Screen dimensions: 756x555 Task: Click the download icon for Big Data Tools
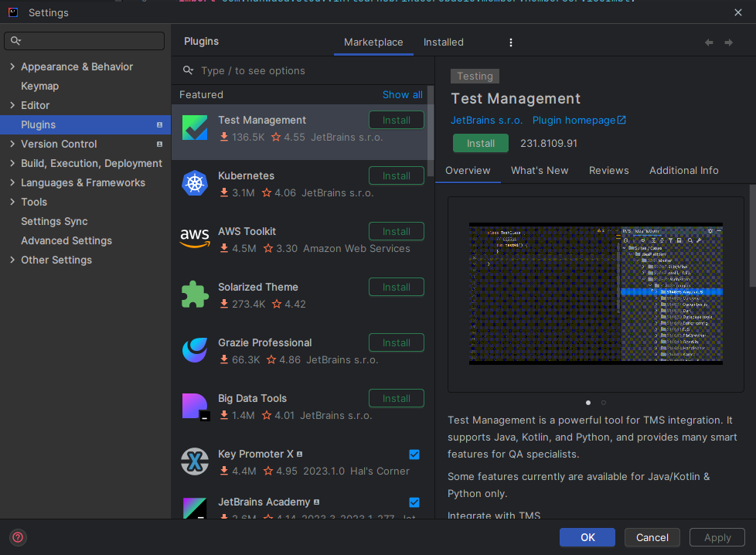[x=224, y=415]
